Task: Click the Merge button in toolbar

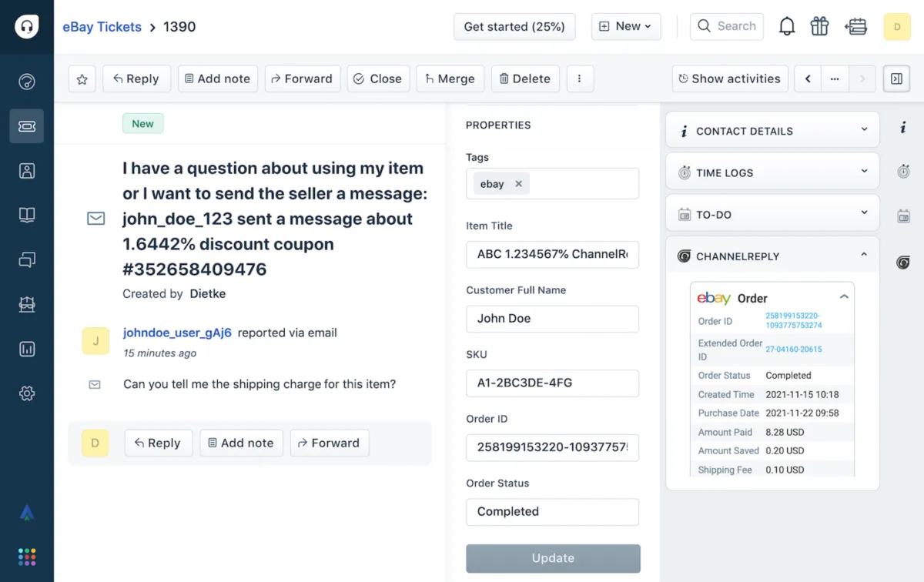Action: 450,79
